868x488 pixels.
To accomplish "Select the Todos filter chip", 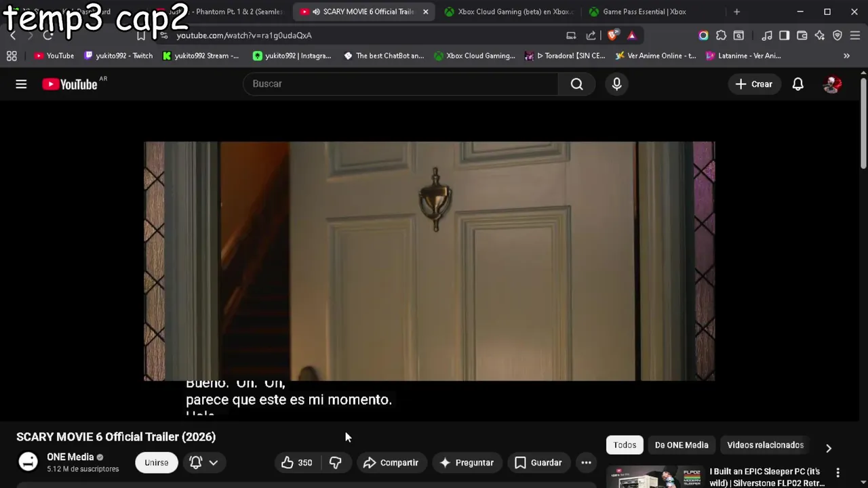I will 625,445.
